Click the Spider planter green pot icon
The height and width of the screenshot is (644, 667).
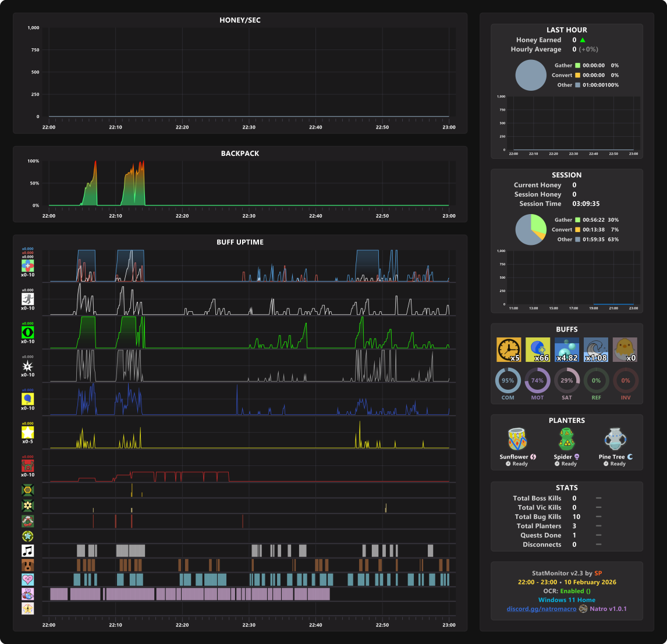[567, 439]
